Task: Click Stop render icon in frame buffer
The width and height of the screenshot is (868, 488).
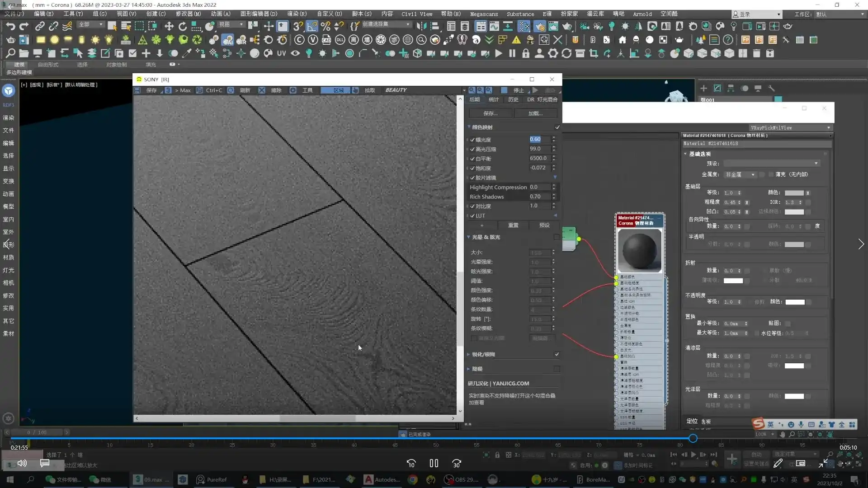Action: click(x=505, y=90)
